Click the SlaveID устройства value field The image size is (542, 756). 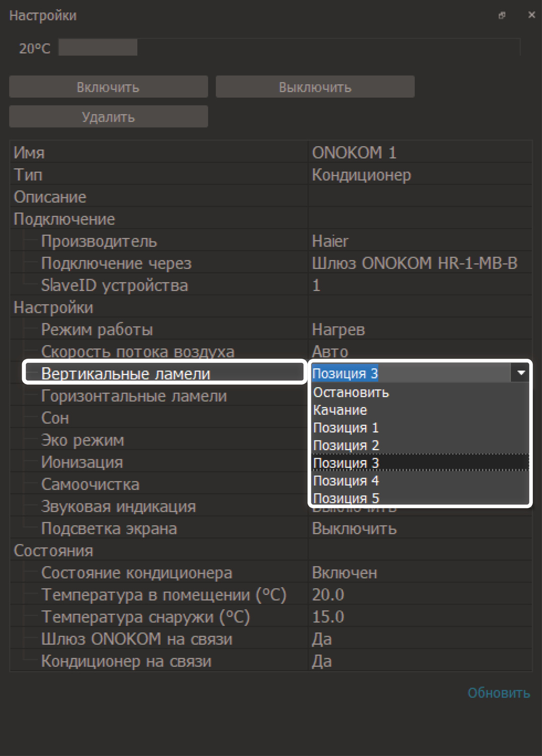pyautogui.click(x=419, y=285)
